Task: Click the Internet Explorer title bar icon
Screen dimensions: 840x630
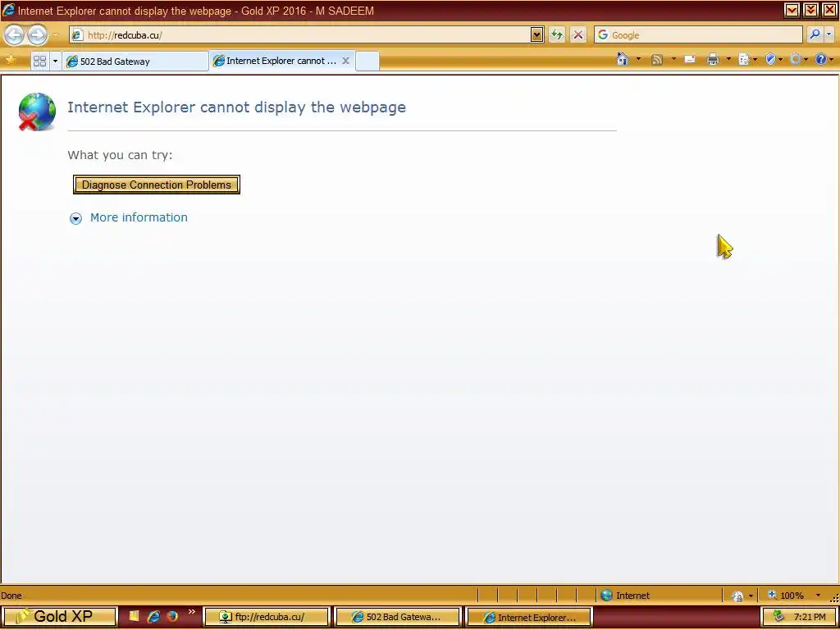Action: click(8, 10)
